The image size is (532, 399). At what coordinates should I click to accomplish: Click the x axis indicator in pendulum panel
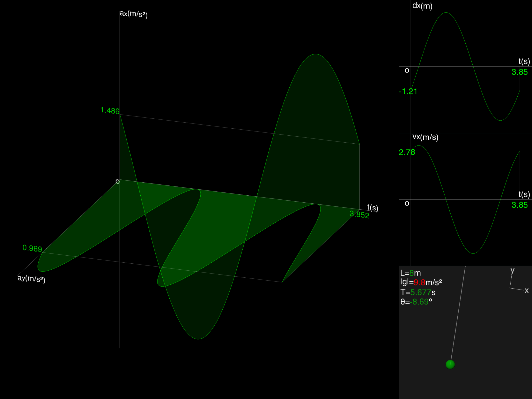(x=527, y=291)
